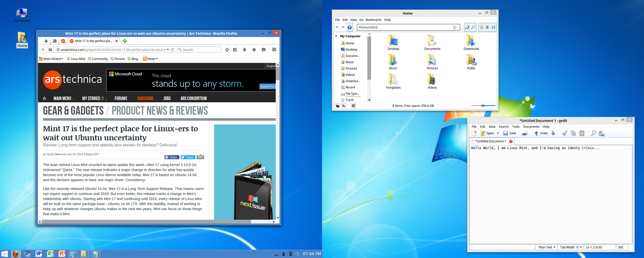
Task: Click the gedit paste clipboard icon
Action: click(x=582, y=133)
